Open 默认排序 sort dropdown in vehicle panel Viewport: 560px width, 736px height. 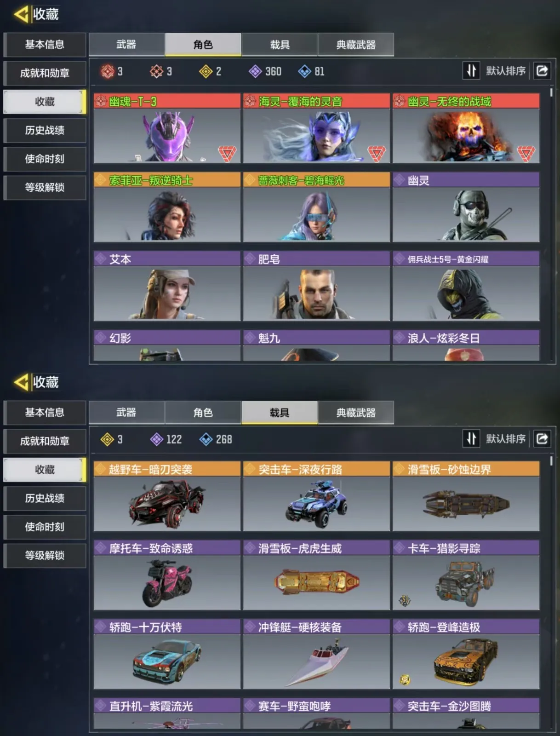[506, 439]
